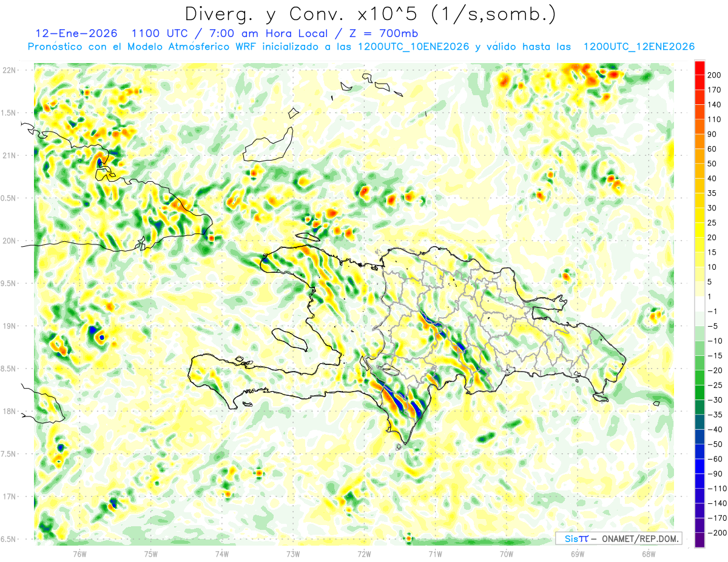Click the '7.5N' latitude label
Image resolution: width=728 pixels, height=562 pixels.
pyautogui.click(x=8, y=454)
